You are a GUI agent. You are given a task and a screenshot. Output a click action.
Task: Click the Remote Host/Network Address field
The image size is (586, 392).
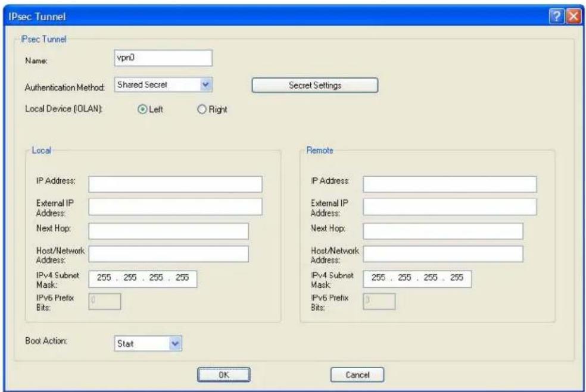coord(443,254)
